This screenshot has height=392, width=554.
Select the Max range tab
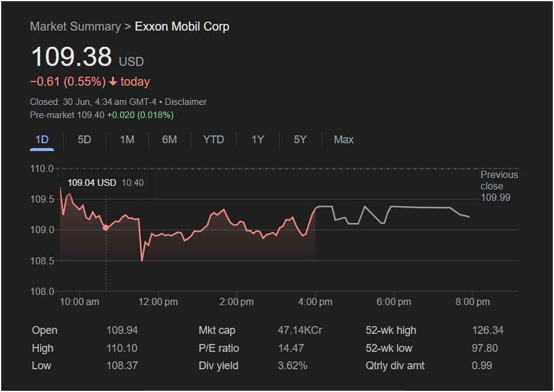point(344,140)
